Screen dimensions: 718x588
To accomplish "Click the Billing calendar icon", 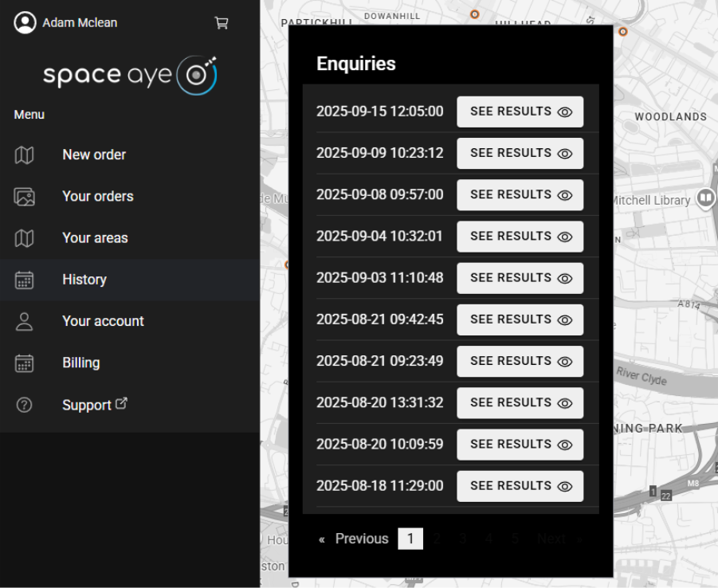I will (x=25, y=363).
